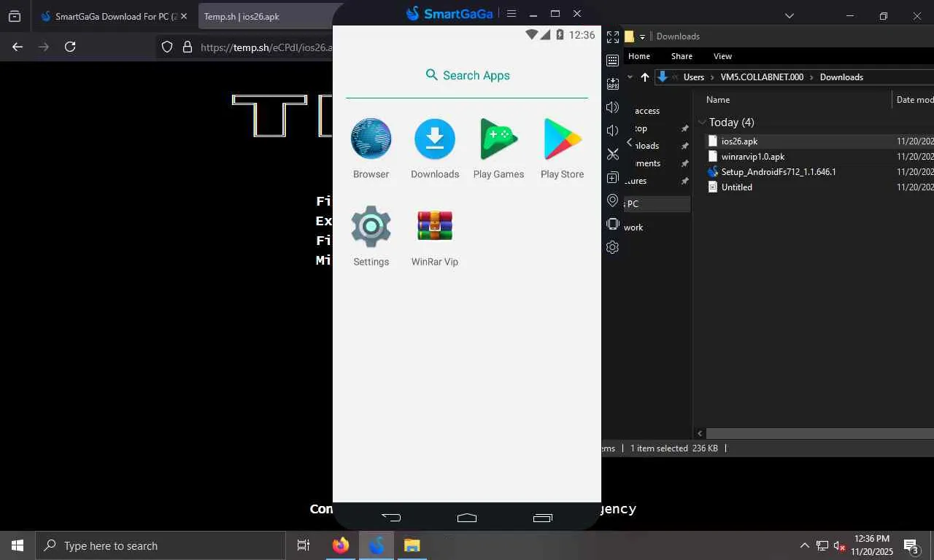Tap the Android Back navigation button
Image resolution: width=934 pixels, height=560 pixels.
click(x=391, y=518)
